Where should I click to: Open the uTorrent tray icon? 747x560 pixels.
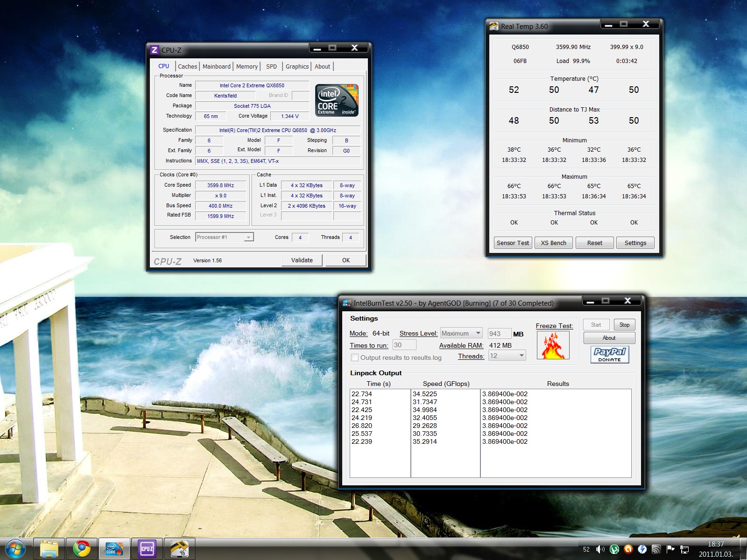614,550
